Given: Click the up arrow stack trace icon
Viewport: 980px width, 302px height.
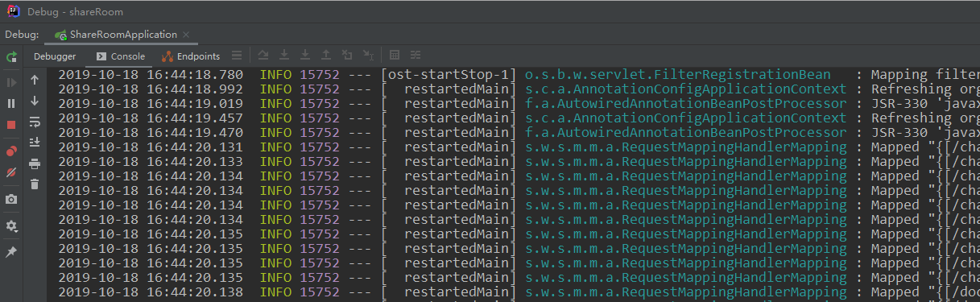Looking at the screenshot, I should pos(35,80).
